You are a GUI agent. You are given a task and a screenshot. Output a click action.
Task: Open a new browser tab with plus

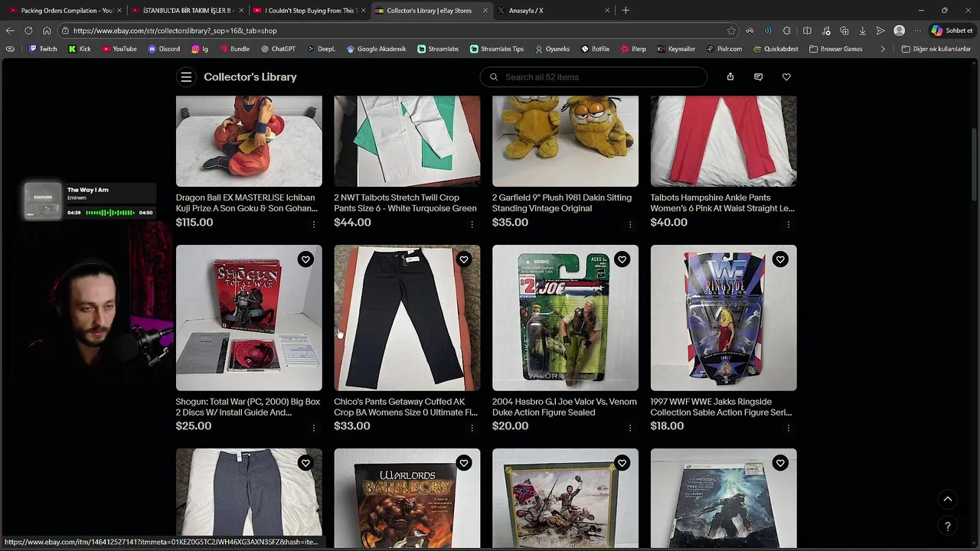coord(626,10)
